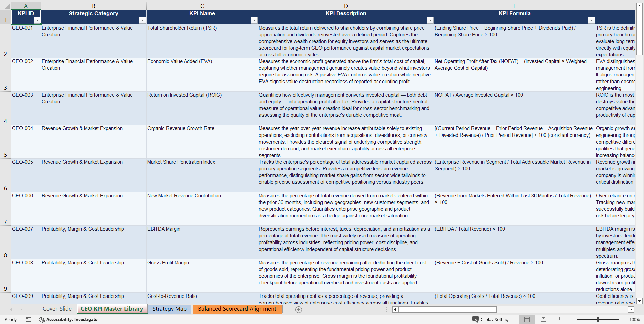
Task: Click the next sheet navigation arrow
Action: click(21, 309)
